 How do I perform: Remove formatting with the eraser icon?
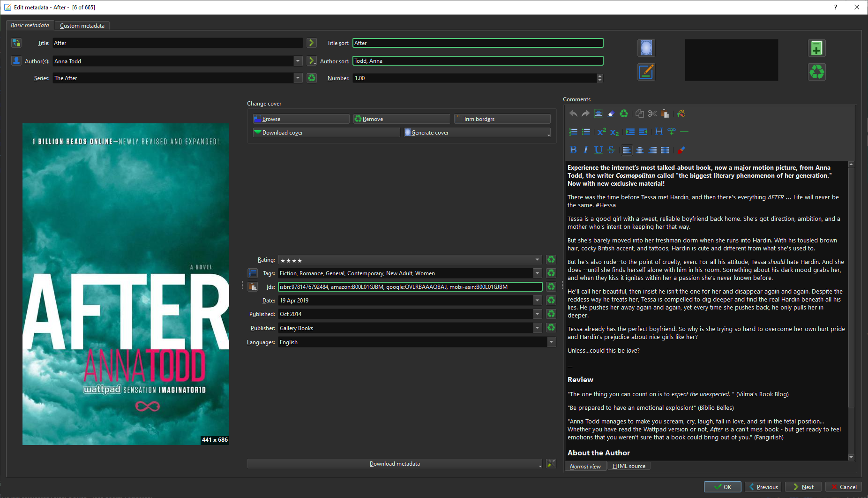611,113
